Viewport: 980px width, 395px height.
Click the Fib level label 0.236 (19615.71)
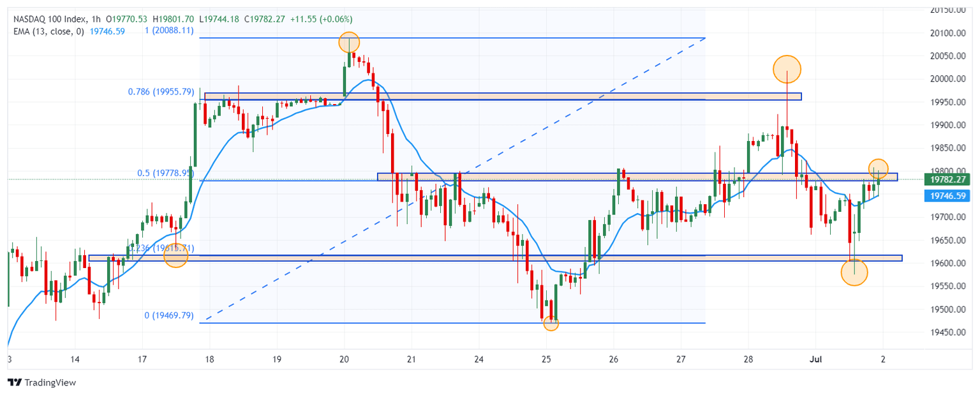(162, 248)
